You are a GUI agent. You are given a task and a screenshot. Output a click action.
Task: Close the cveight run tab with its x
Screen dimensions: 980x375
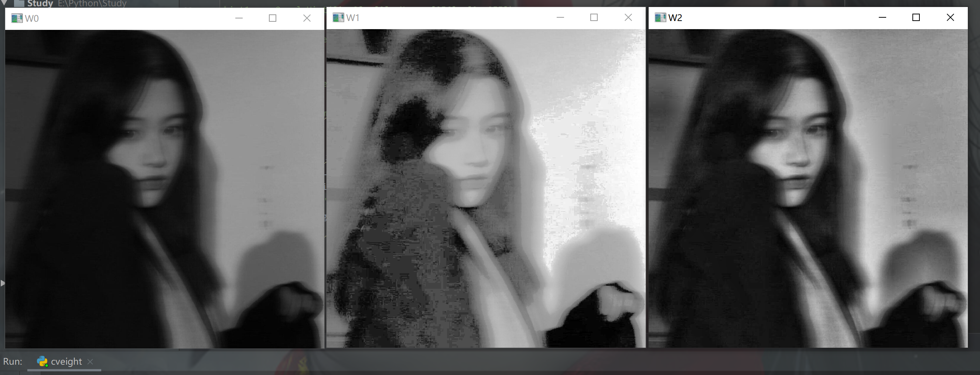(90, 362)
